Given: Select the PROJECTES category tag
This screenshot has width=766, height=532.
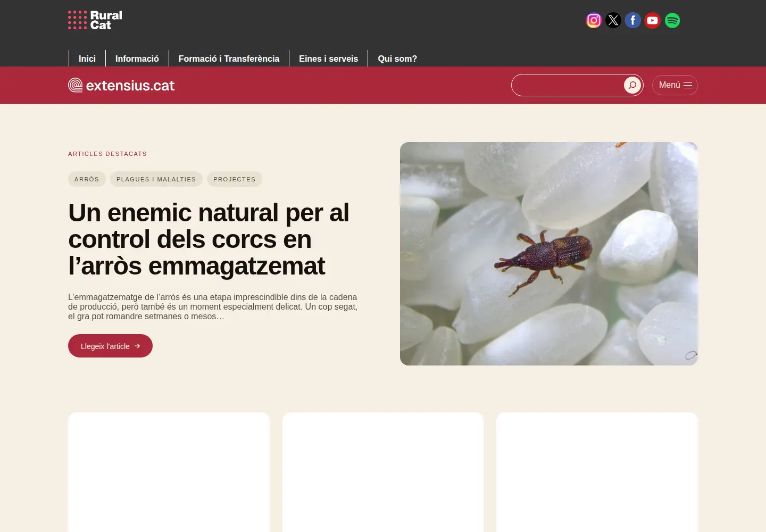Looking at the screenshot, I should pos(235,179).
